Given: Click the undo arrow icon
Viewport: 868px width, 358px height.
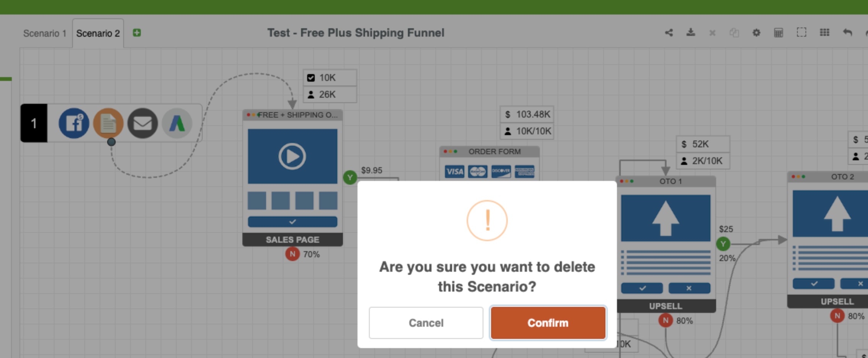Looking at the screenshot, I should click(x=847, y=32).
